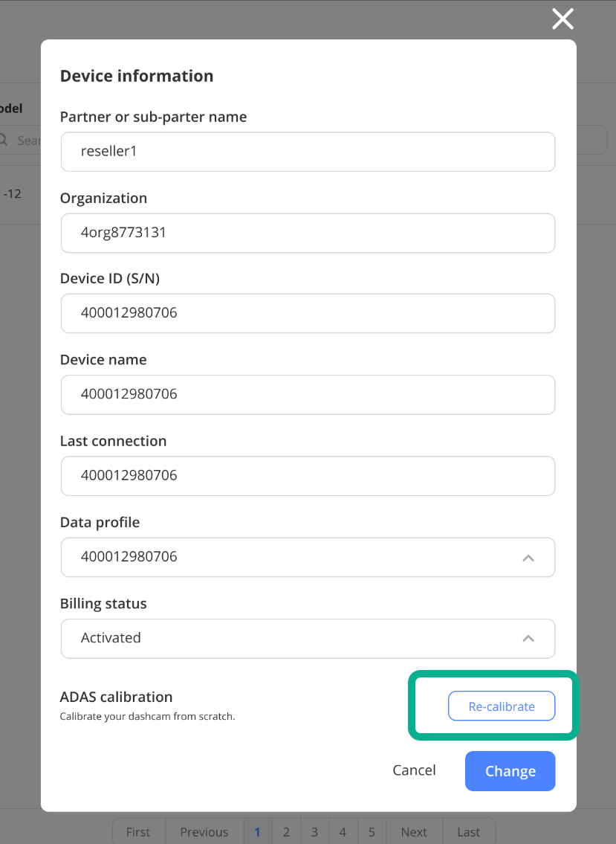
Task: Go to the Next page
Action: 414,831
